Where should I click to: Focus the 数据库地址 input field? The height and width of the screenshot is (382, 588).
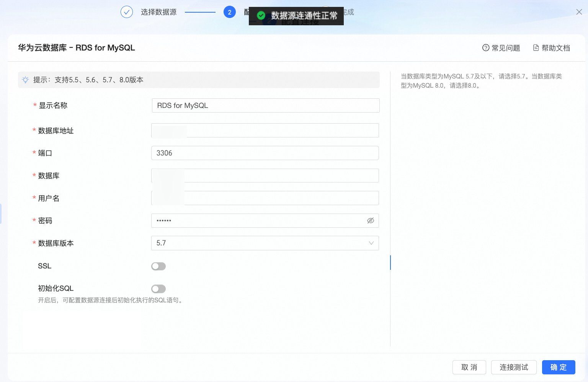[x=265, y=131]
